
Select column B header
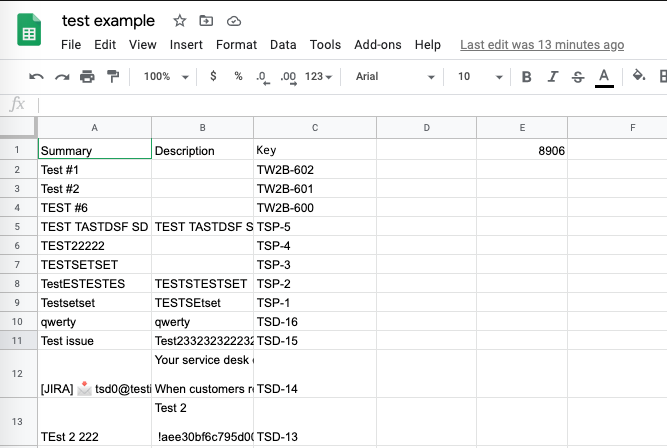point(202,128)
